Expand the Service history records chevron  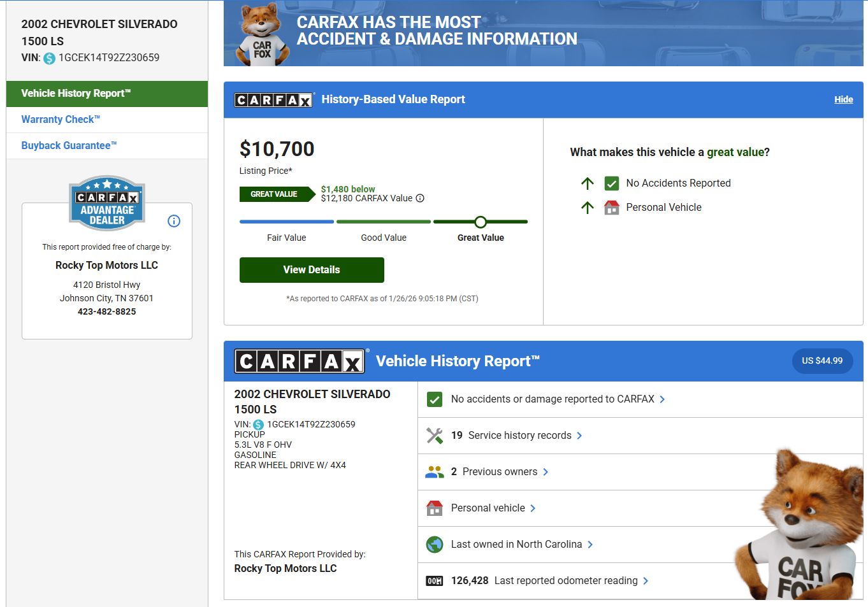coord(579,436)
